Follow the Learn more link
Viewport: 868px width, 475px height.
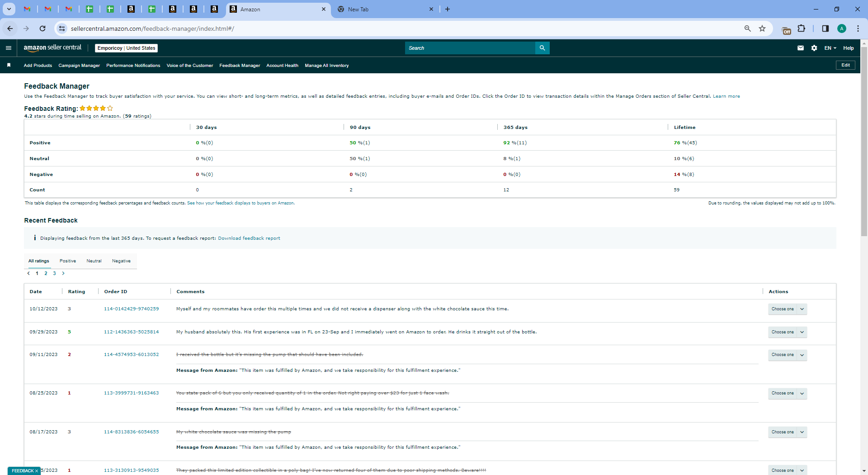(726, 96)
